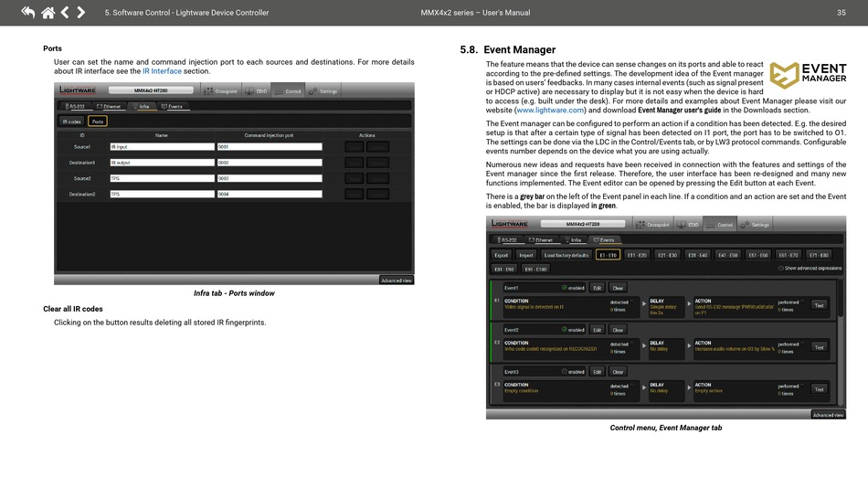Viewport: 868px width, 487px height.
Task: Click the Export button
Action: coord(502,255)
